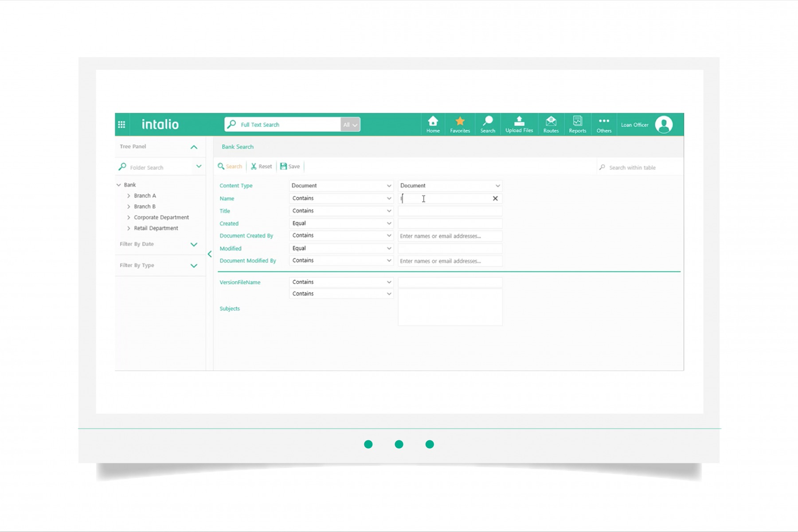Click the Document Created By names field

click(x=450, y=236)
